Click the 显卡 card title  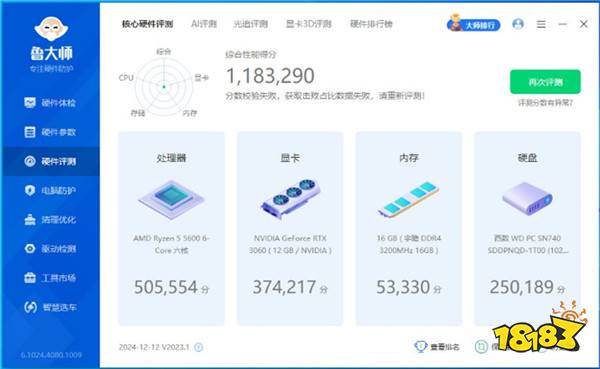click(x=290, y=158)
